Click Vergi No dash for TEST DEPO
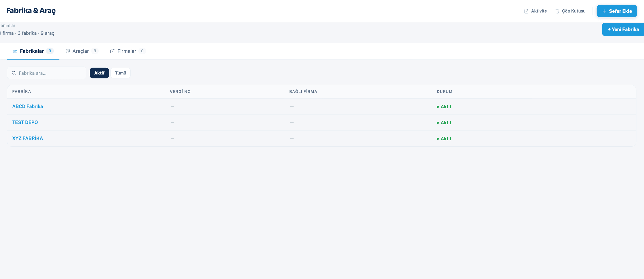Image resolution: width=644 pixels, height=279 pixels. [x=173, y=122]
